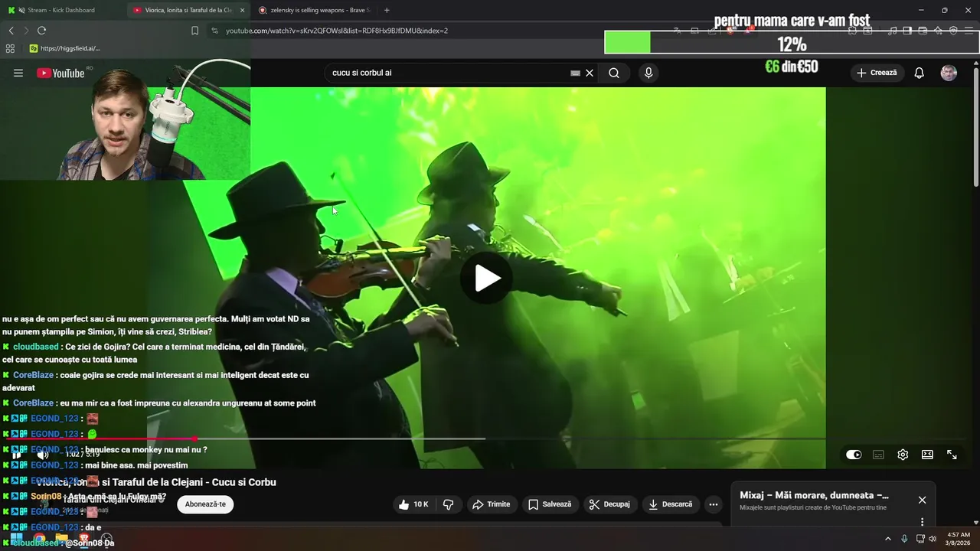
Task: Save the video using Salvează
Action: (550, 504)
